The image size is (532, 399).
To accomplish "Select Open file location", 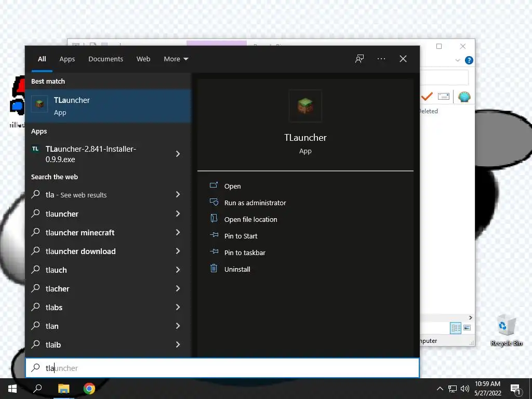I will point(251,220).
